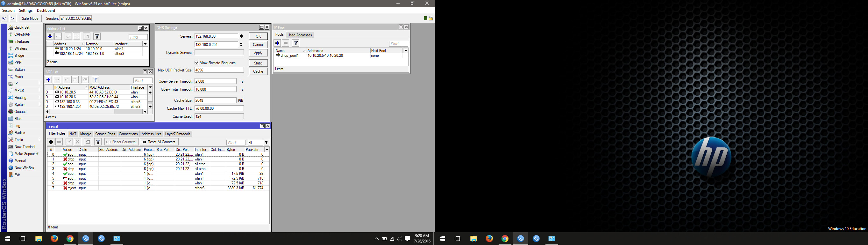Click the Cache button in DNS Settings
The width and height of the screenshot is (868, 245).
(258, 71)
